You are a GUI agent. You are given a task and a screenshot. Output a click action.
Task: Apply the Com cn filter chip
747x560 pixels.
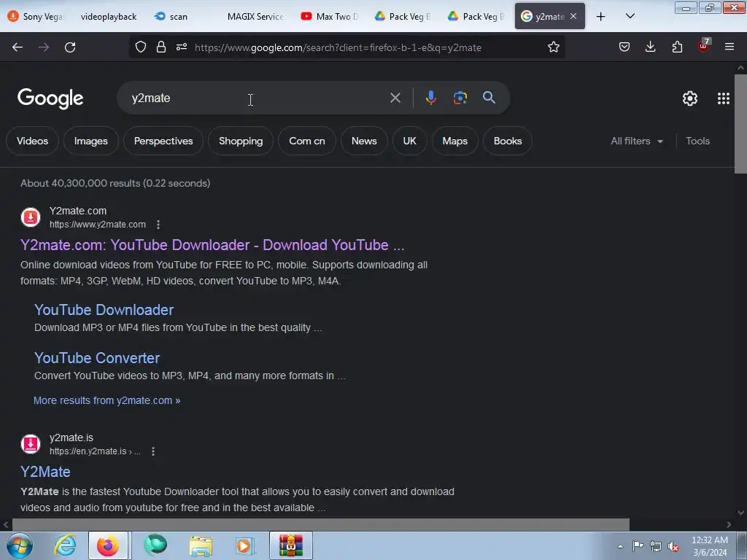(307, 141)
